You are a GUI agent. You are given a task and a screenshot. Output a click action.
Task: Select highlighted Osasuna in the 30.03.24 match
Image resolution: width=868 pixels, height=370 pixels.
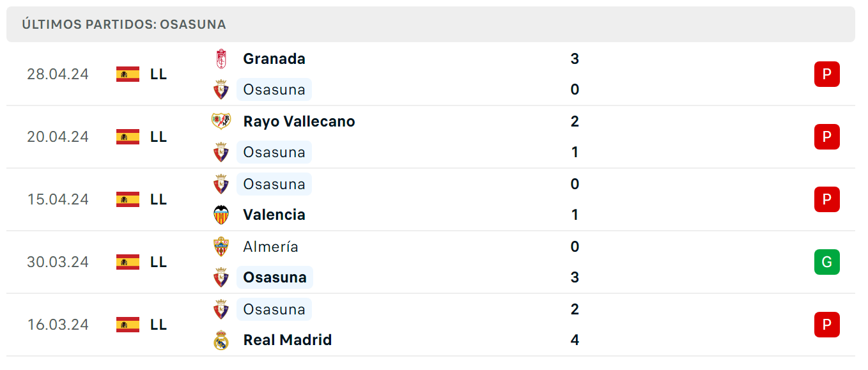(x=275, y=277)
